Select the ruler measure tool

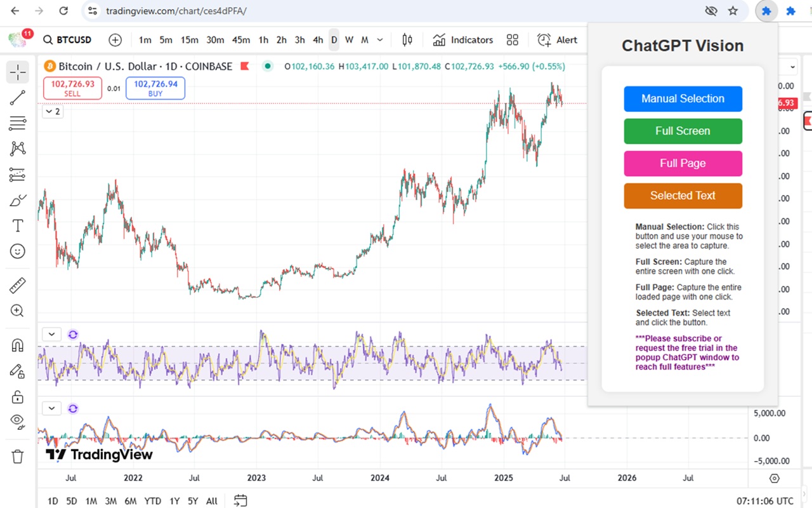pyautogui.click(x=17, y=285)
